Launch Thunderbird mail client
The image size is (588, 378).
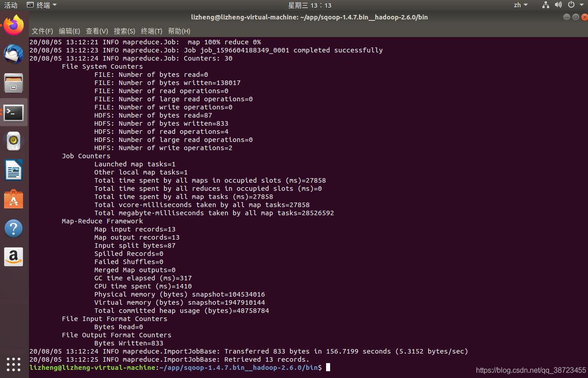coord(14,54)
